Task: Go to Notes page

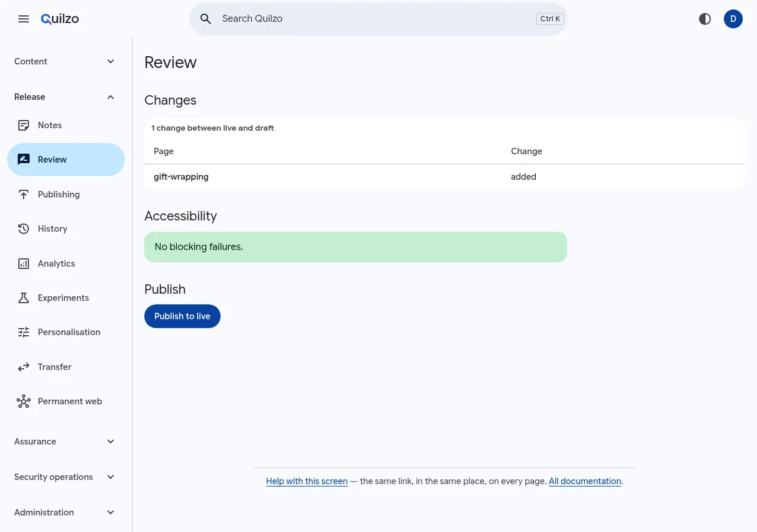Action: pos(66,125)
